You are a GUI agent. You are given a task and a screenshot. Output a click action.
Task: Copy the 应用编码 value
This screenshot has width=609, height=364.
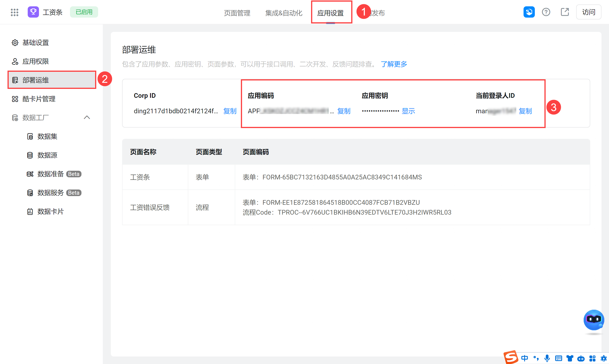pos(343,111)
